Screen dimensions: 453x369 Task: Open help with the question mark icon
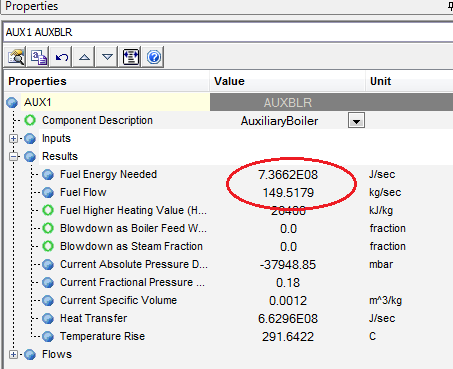pos(154,57)
